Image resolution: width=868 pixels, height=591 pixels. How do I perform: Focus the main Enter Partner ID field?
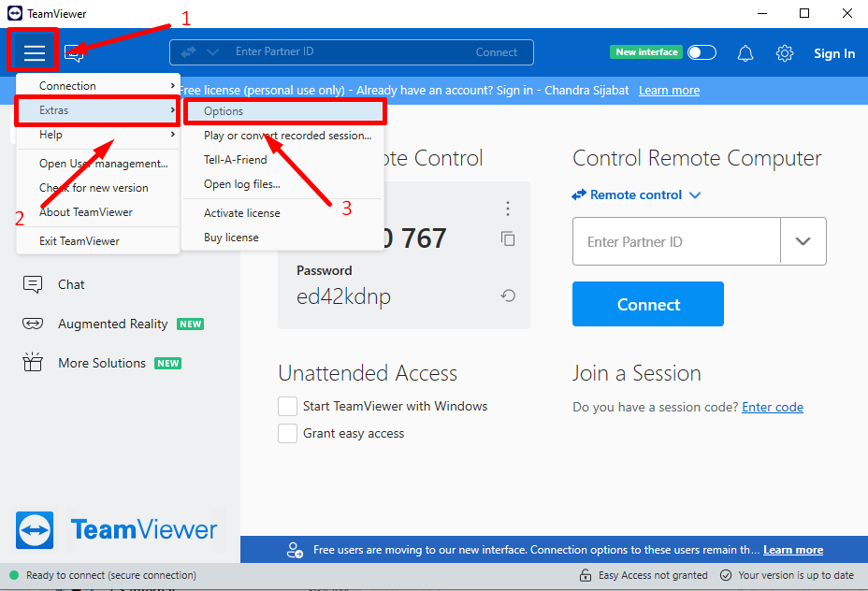pos(676,241)
